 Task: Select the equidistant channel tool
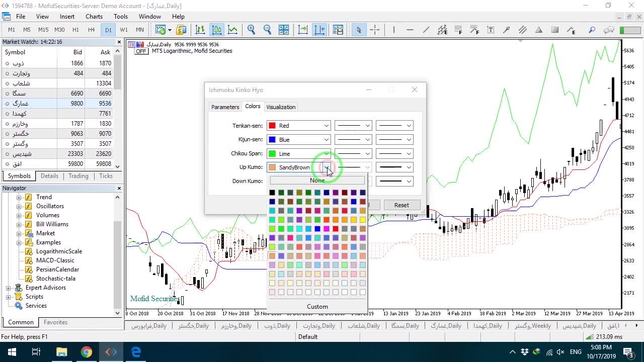523,30
